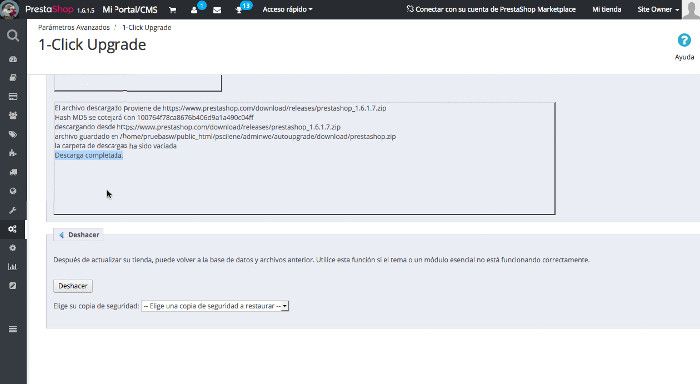The image size is (700, 384).
Task: Open the Dashboard icon in sidebar
Action: click(13, 59)
